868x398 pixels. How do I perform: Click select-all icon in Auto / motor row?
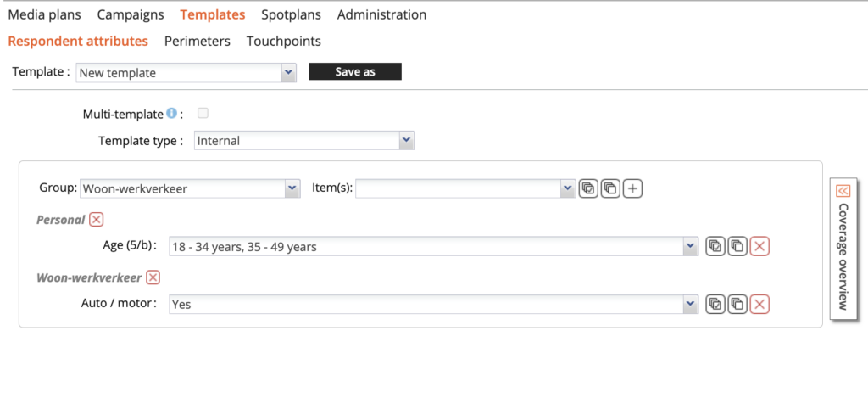pyautogui.click(x=716, y=304)
